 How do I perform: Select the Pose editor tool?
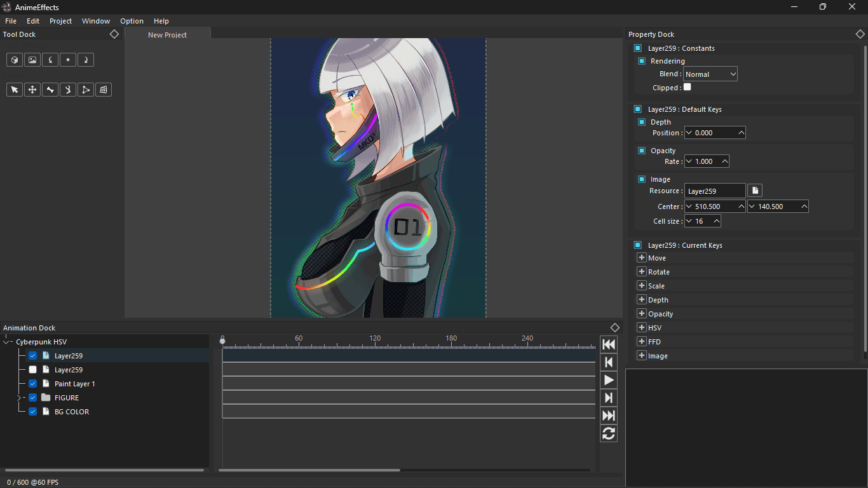tap(67, 90)
